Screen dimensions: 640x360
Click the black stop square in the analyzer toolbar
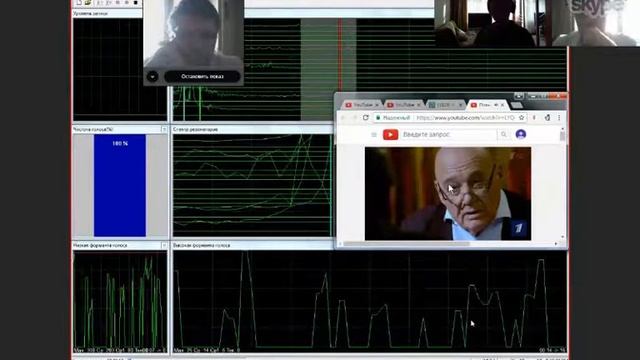click(136, 2)
